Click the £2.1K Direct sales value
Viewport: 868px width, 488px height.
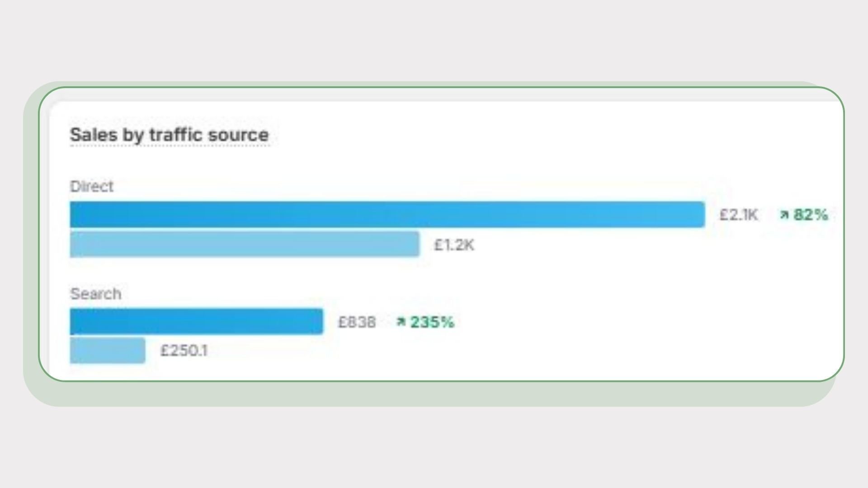click(x=738, y=215)
